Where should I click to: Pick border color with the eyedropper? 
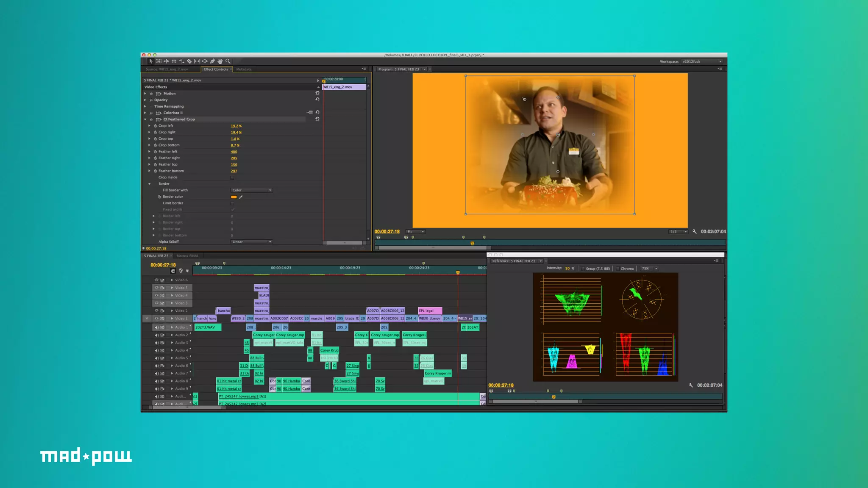point(241,197)
